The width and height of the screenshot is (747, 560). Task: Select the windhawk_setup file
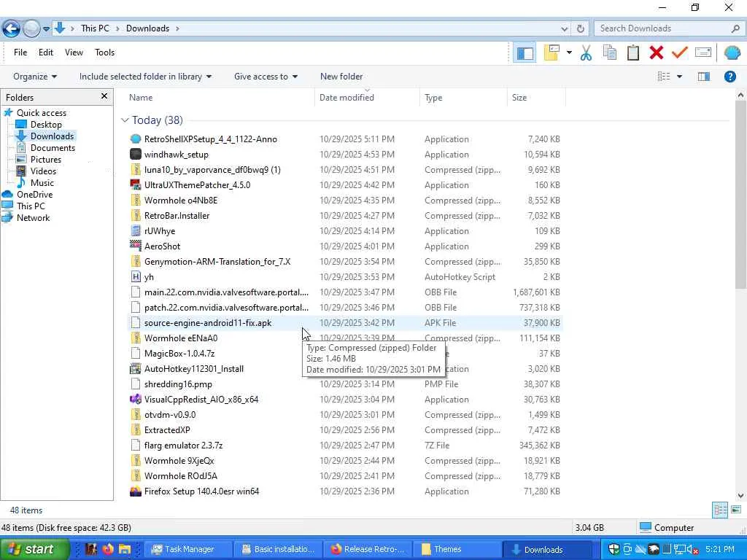tap(177, 155)
